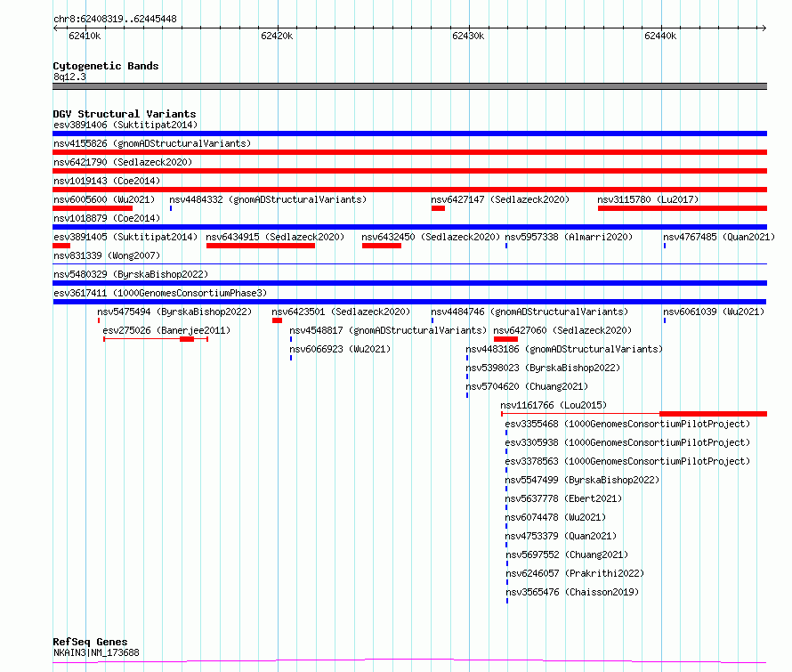Viewport: 792px width, 672px height.
Task: Open the nsv6432450 (Sedlazeck2020) variant
Action: point(431,237)
